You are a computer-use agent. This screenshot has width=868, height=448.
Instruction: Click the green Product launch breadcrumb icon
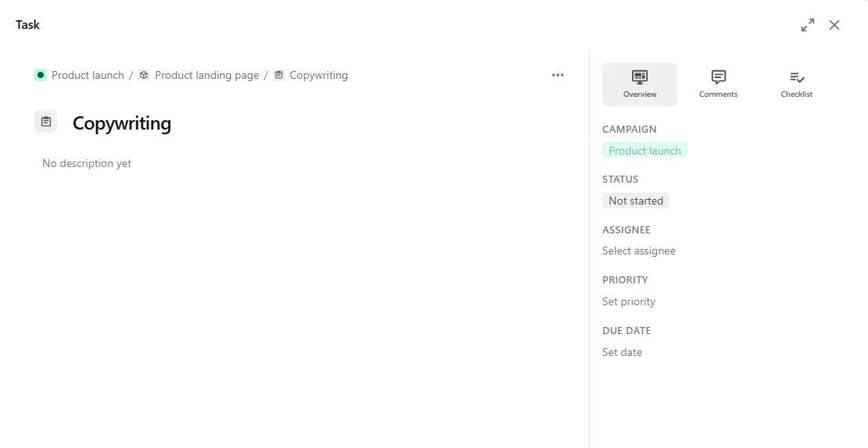[41, 75]
